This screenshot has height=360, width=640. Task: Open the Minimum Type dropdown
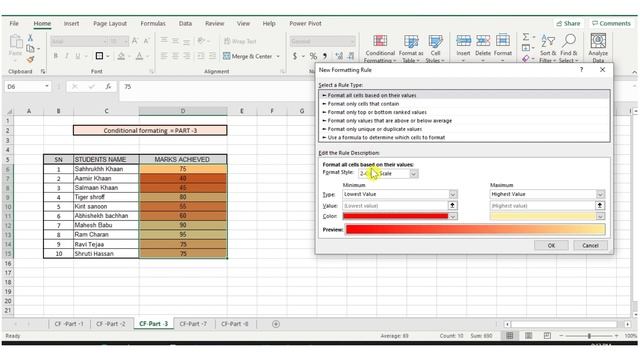(x=453, y=194)
